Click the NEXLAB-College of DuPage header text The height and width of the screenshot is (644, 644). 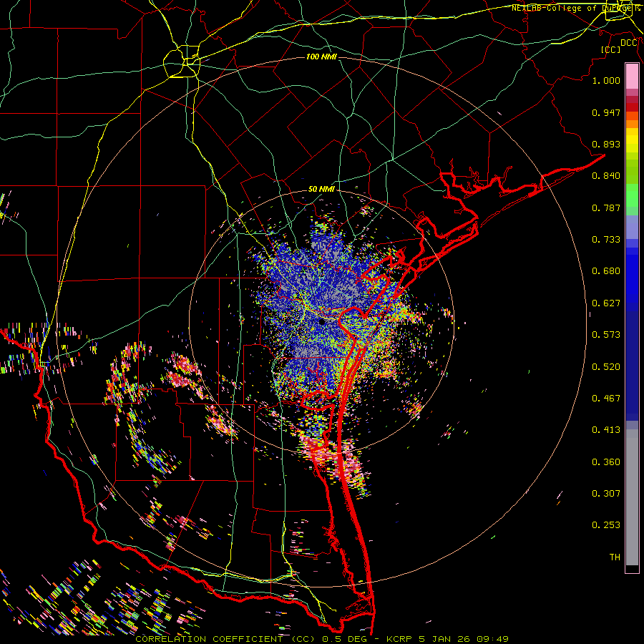tap(575, 8)
